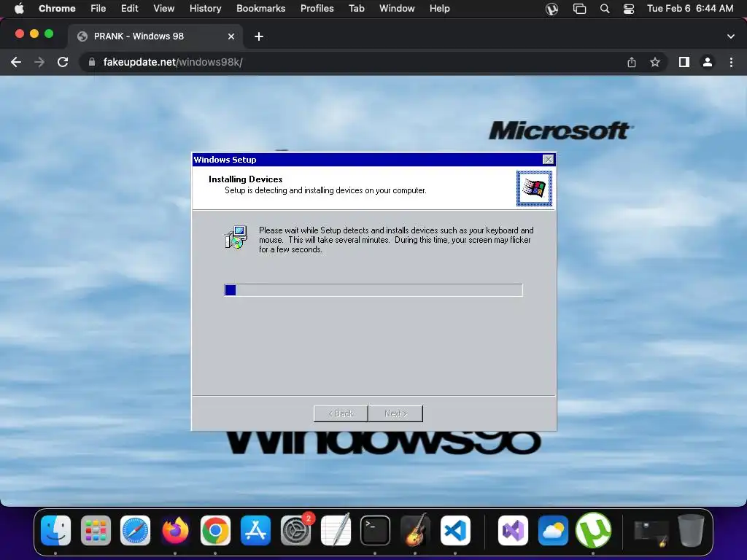Open the Chrome application menu
Viewport: 747px width, 560px height.
click(x=57, y=9)
